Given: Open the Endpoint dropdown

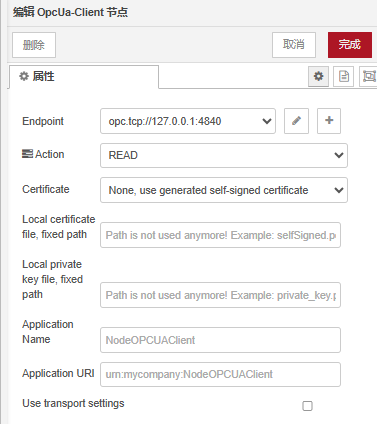Looking at the screenshot, I should [188, 121].
